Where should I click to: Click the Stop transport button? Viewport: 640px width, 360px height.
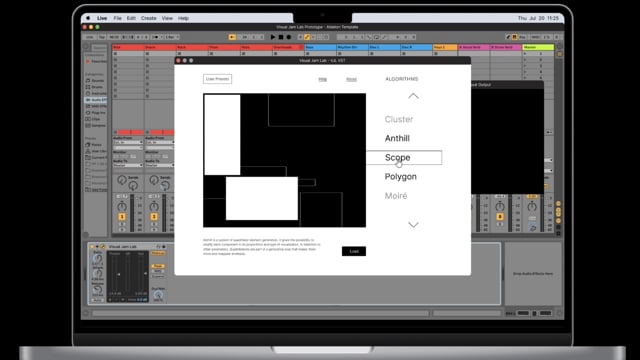281,37
